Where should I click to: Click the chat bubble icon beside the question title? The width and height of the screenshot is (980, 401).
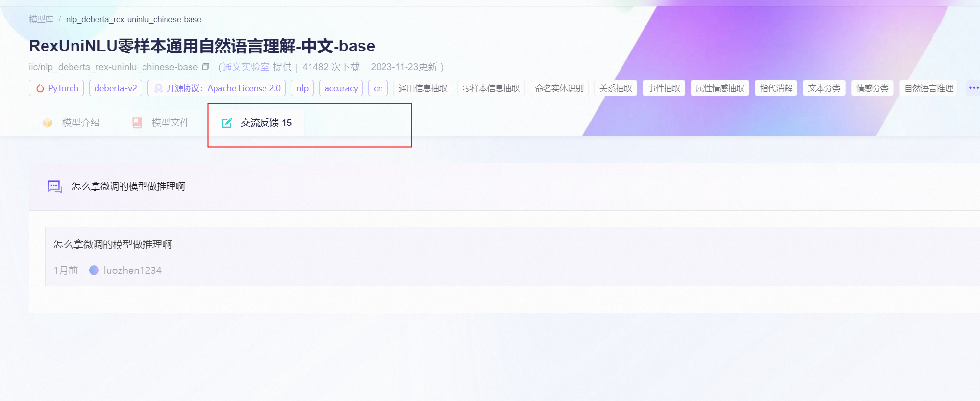(55, 187)
